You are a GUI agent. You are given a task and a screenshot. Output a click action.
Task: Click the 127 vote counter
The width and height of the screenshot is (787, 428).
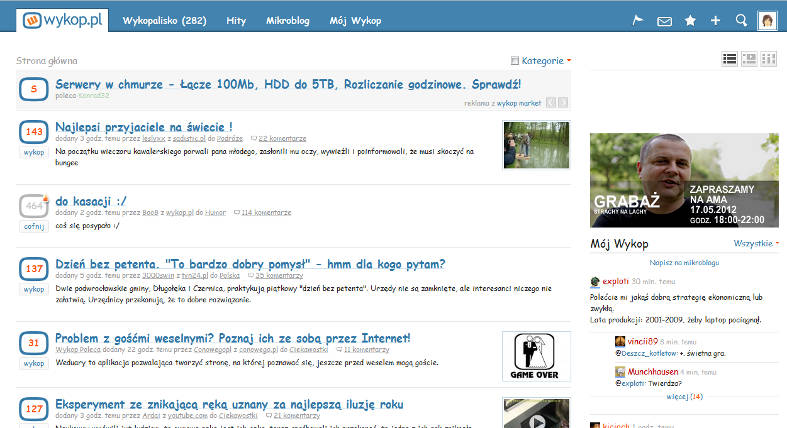coord(34,409)
